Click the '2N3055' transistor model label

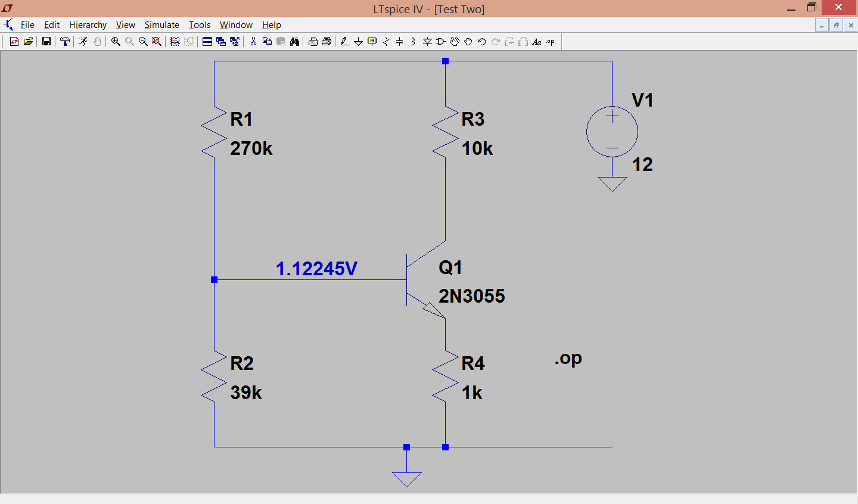(472, 296)
